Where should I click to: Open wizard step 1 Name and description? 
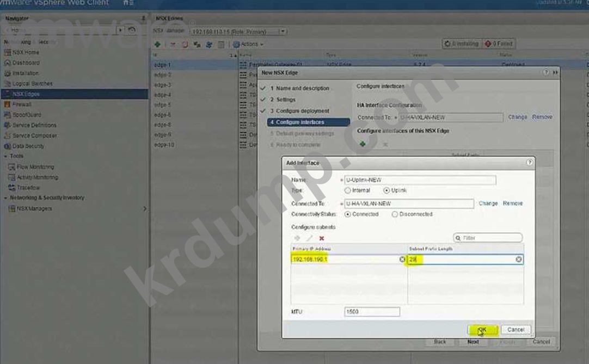302,88
